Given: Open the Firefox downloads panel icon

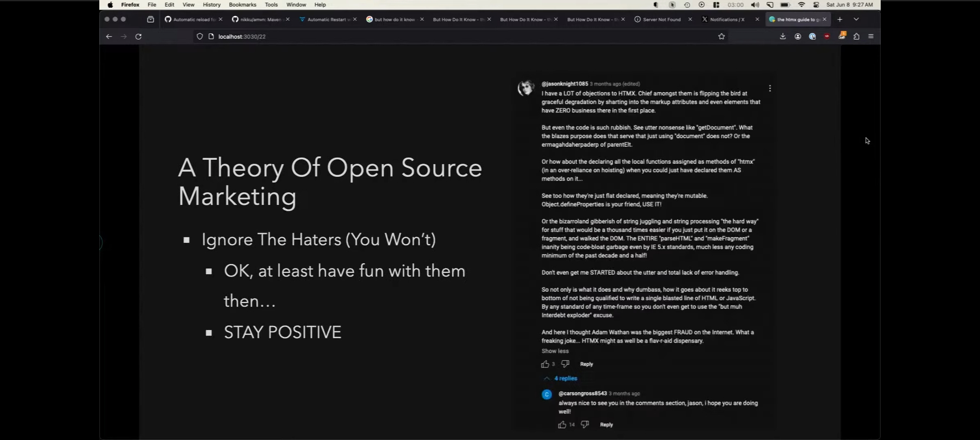Looking at the screenshot, I should pos(783,37).
